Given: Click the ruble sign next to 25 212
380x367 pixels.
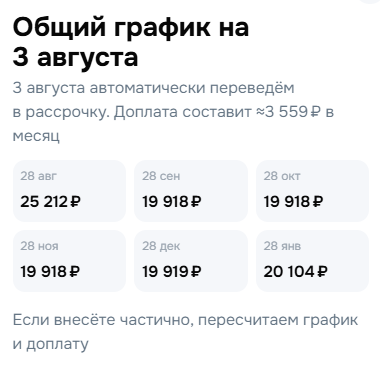Looking at the screenshot, I should [76, 202].
